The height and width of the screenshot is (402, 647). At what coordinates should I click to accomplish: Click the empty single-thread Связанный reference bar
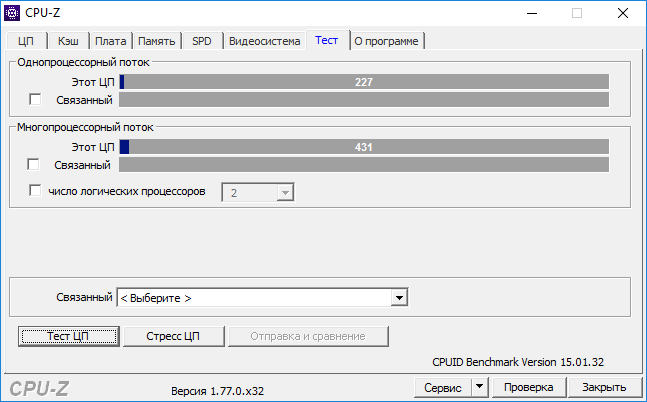coord(364,99)
